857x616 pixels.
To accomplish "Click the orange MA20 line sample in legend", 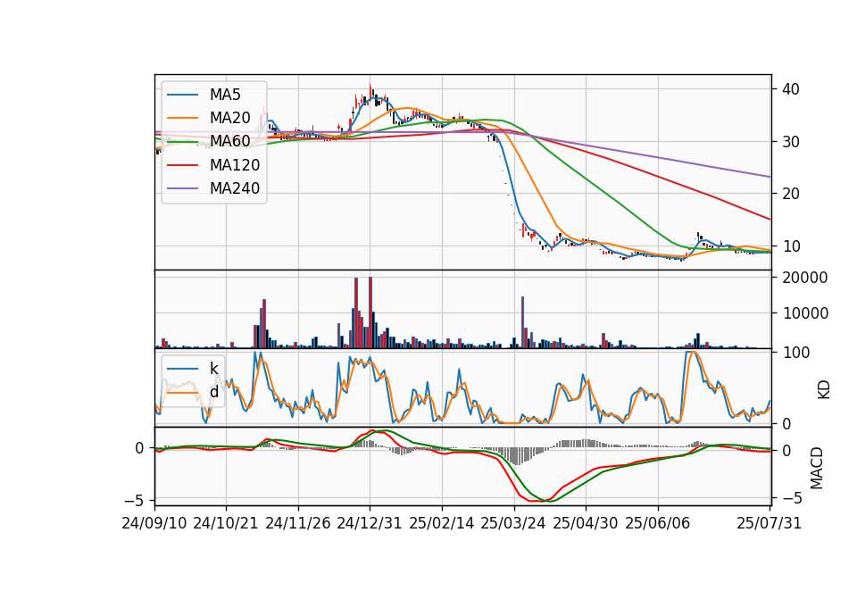I will [182, 118].
